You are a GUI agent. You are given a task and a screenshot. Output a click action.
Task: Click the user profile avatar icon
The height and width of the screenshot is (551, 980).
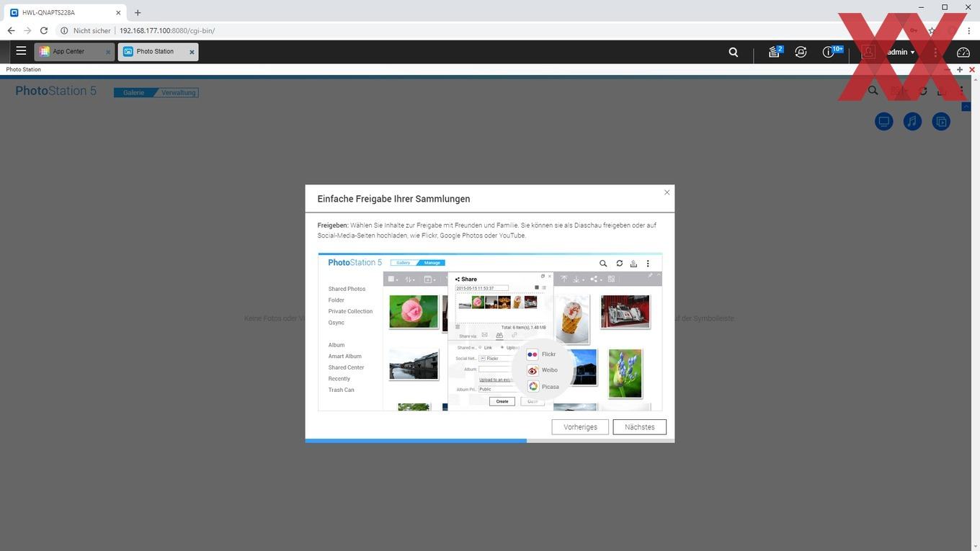coord(868,52)
